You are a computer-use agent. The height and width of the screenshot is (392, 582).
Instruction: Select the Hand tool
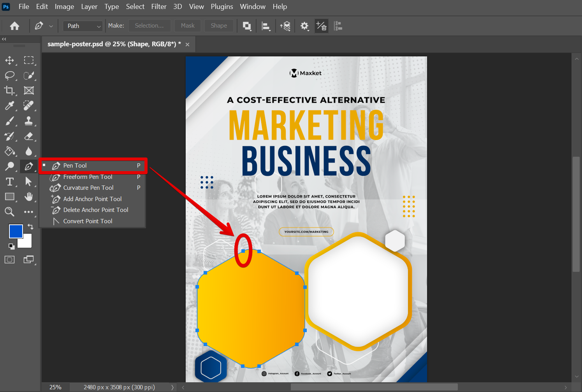coord(28,197)
